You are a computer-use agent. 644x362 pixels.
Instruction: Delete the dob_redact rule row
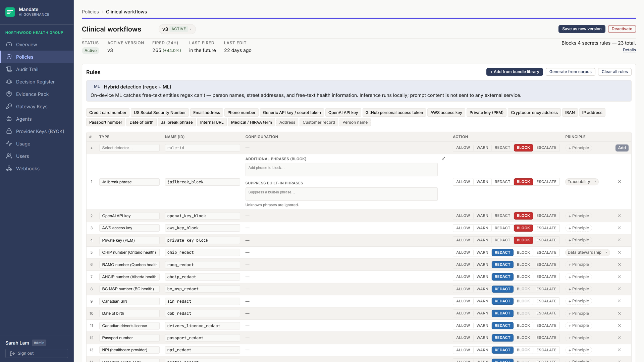coord(619,313)
